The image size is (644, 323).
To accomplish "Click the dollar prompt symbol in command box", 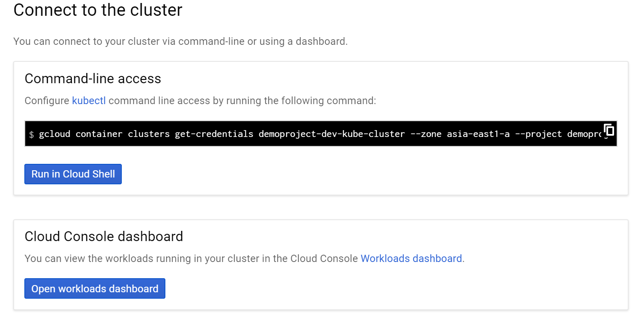I will (x=32, y=134).
